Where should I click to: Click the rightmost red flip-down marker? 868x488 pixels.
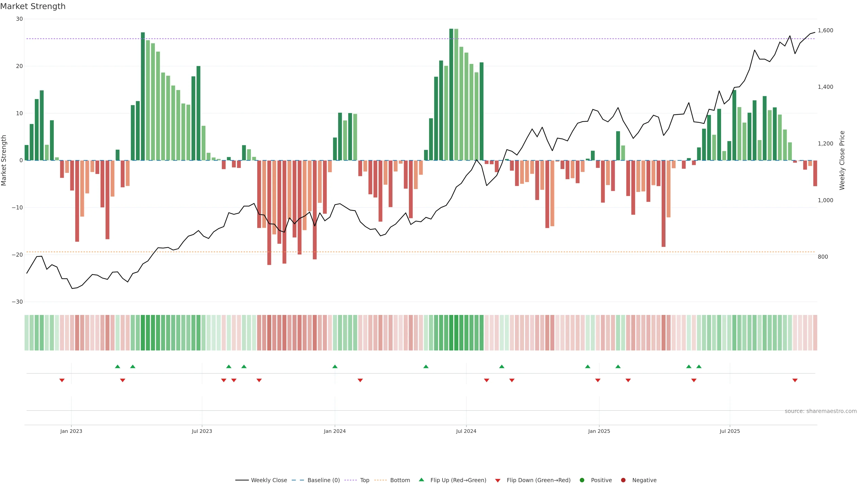coord(795,380)
